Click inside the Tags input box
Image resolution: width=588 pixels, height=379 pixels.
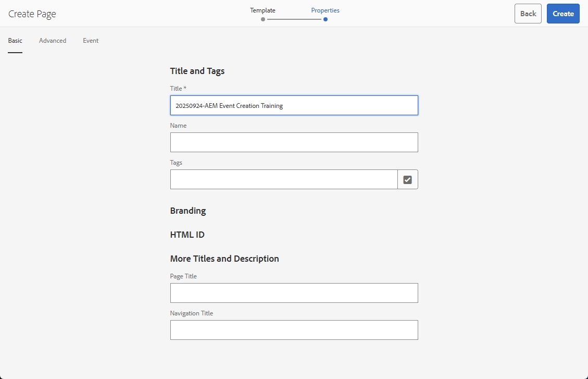[x=284, y=179]
